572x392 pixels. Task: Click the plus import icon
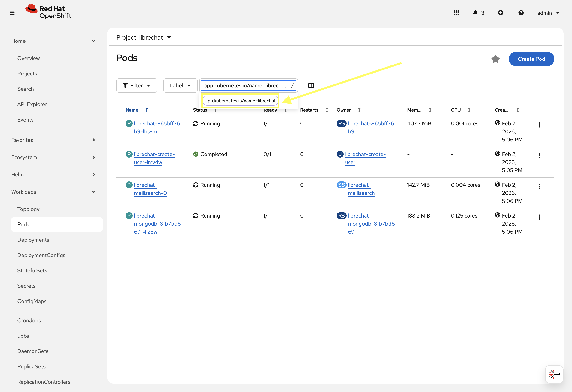click(x=500, y=12)
